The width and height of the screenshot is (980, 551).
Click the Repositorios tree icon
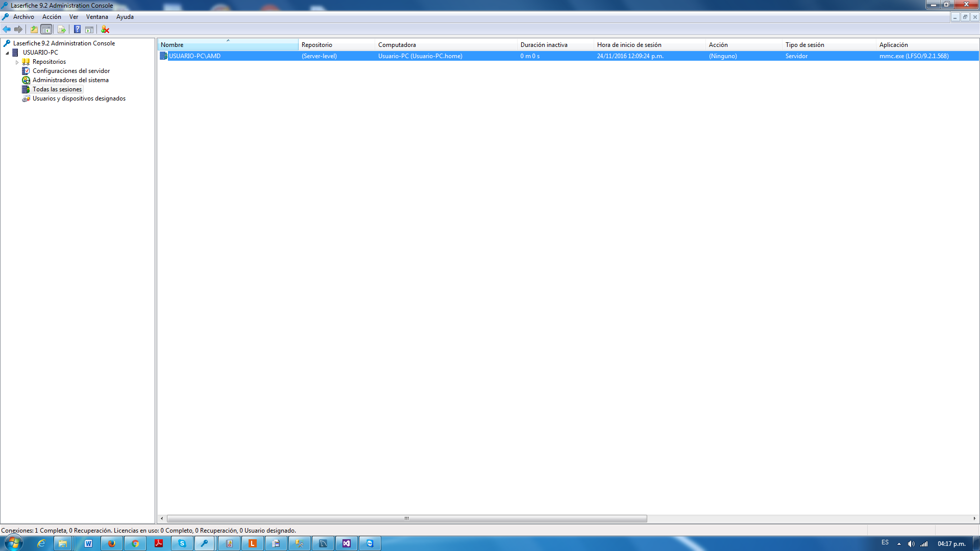coord(26,62)
